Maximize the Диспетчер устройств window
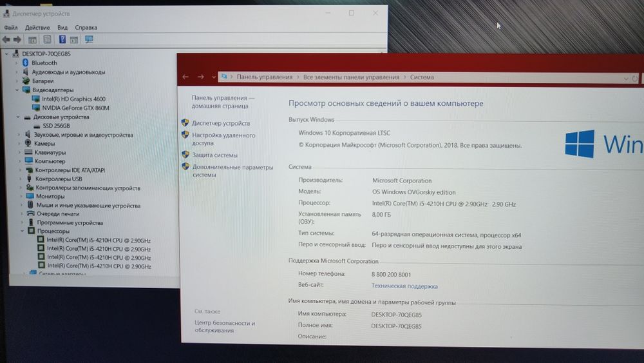This screenshot has height=363, width=644. [352, 13]
